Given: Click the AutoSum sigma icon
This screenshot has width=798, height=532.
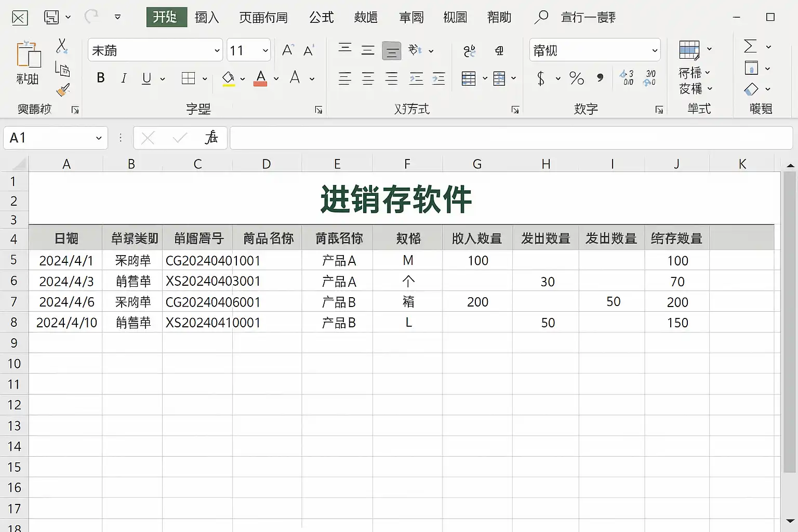Looking at the screenshot, I should [x=750, y=46].
